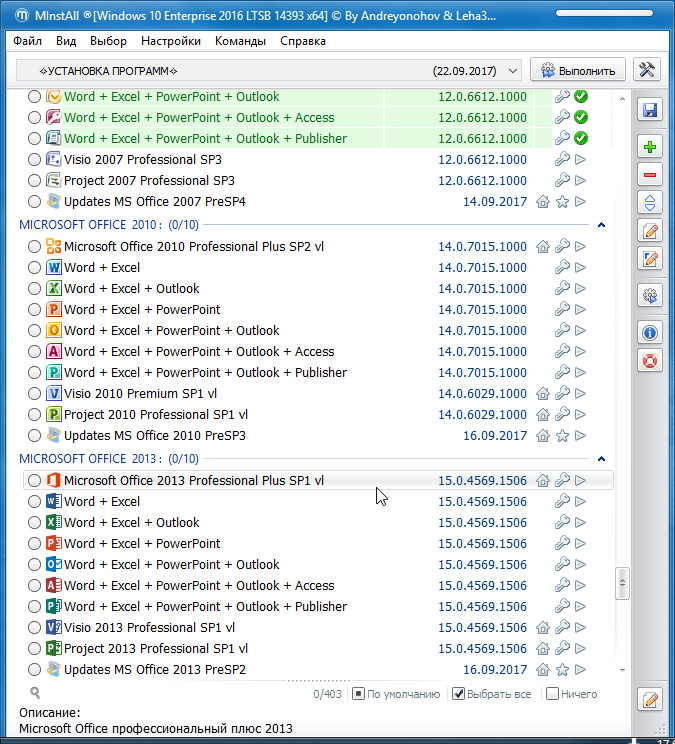
Task: Select Microsoft Office 2013 Professional Plus radio button
Action: tap(34, 481)
